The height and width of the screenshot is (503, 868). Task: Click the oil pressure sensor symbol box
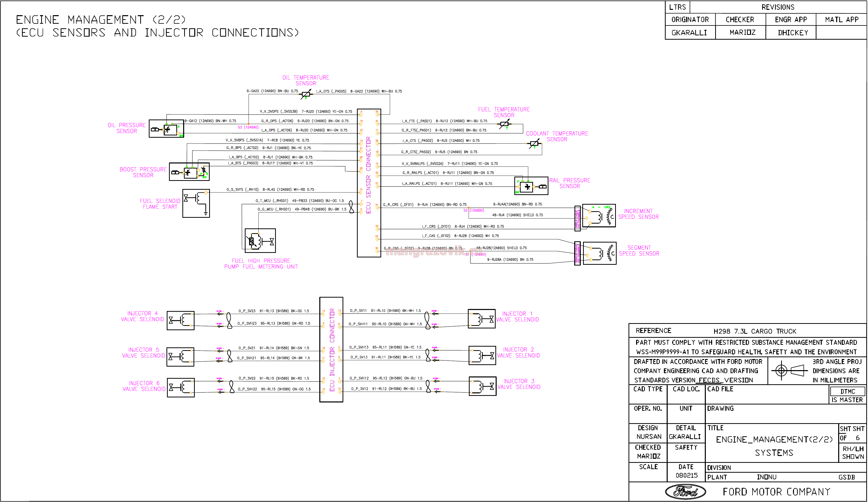point(166,129)
